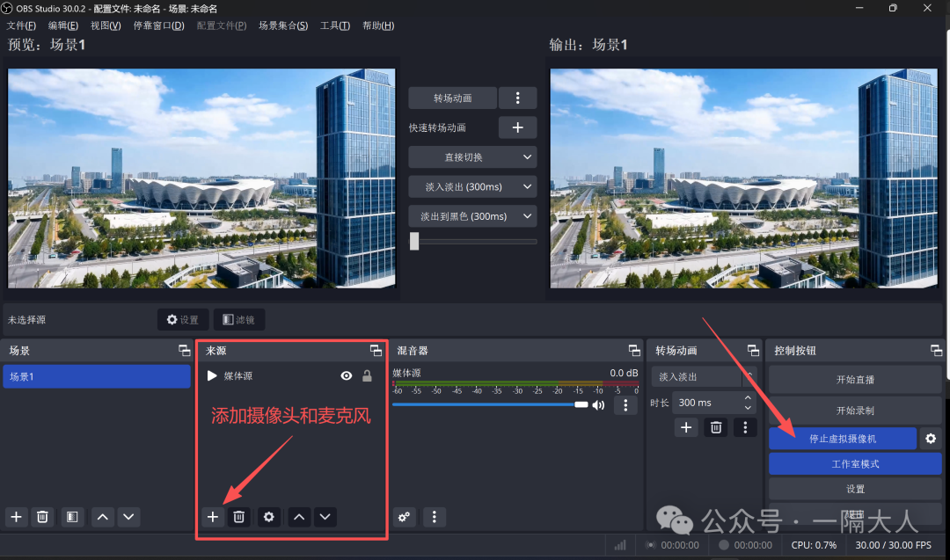This screenshot has width=950, height=560.
Task: Hide the 媒体源 source with the eye toggle
Action: [346, 375]
